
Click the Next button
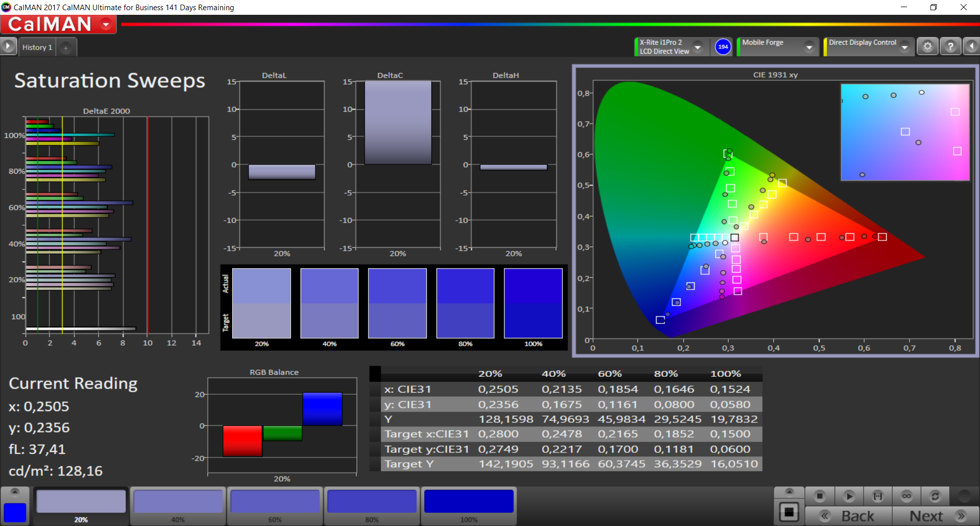tap(936, 516)
